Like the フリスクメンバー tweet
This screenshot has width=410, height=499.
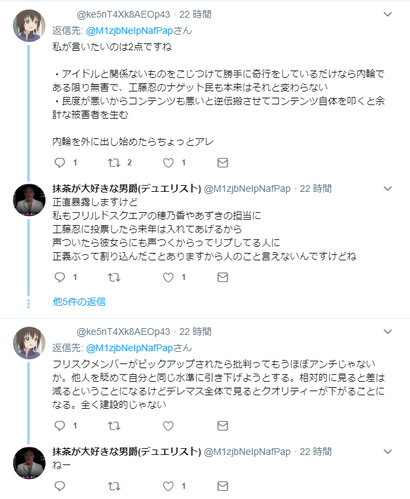168,426
